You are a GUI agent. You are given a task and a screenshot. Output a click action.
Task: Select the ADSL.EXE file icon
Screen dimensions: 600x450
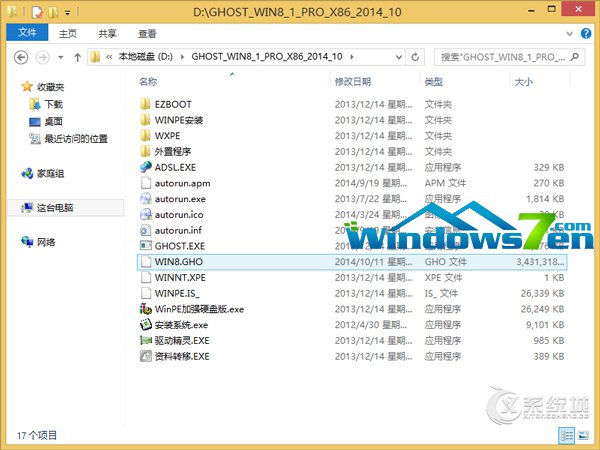click(x=145, y=168)
